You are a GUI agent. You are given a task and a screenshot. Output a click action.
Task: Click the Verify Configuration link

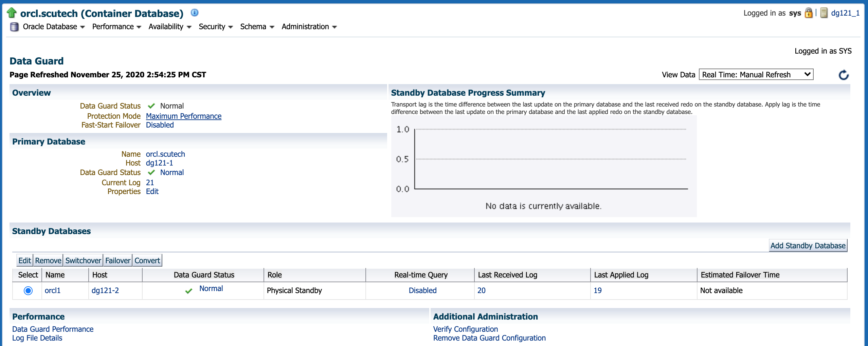click(x=466, y=329)
